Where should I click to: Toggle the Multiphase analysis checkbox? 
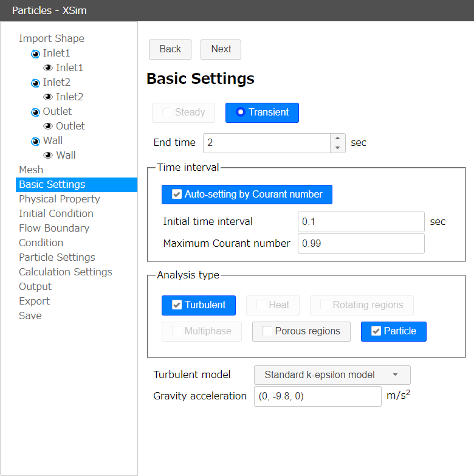pyautogui.click(x=202, y=331)
